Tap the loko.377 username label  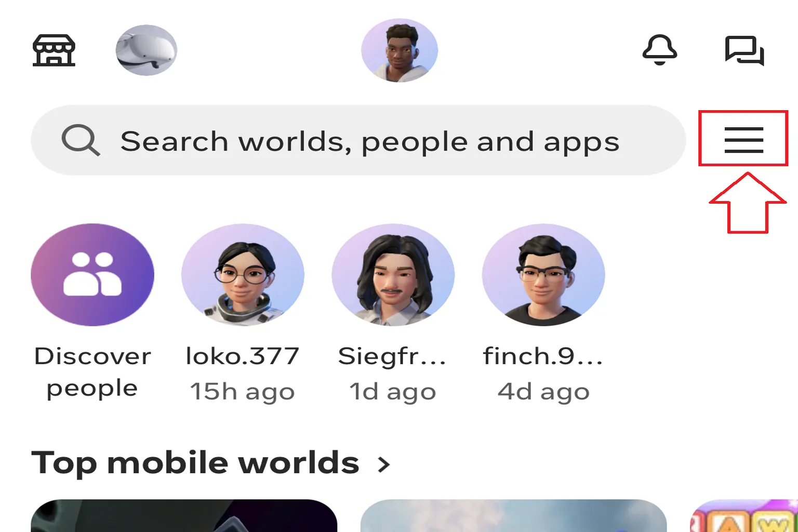click(x=243, y=356)
